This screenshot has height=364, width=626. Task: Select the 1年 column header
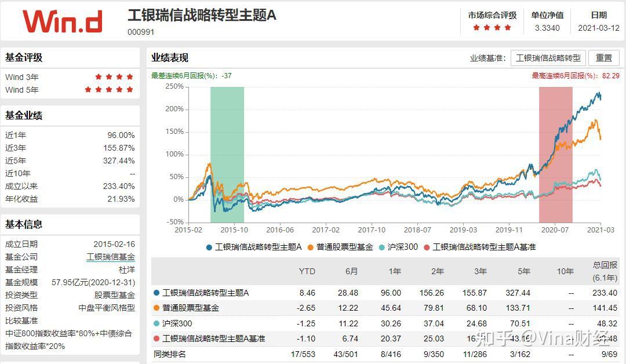395,271
